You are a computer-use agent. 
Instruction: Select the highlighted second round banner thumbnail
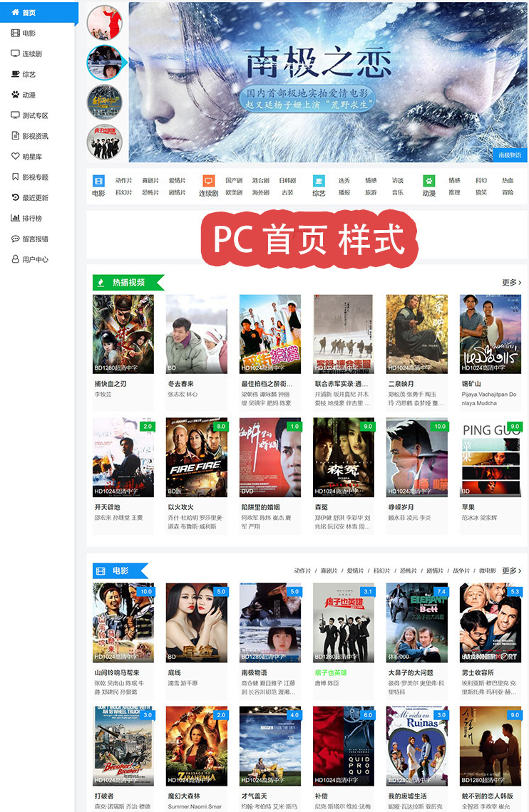click(105, 62)
